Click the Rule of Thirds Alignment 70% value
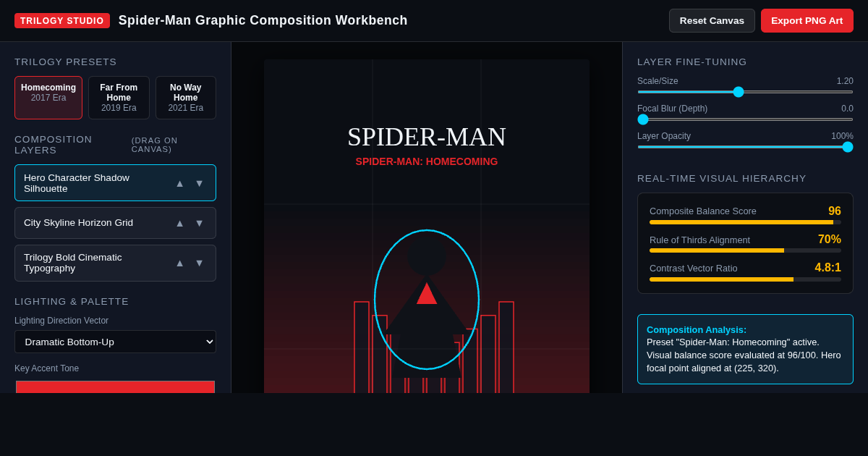This screenshot has height=456, width=868. click(x=830, y=240)
